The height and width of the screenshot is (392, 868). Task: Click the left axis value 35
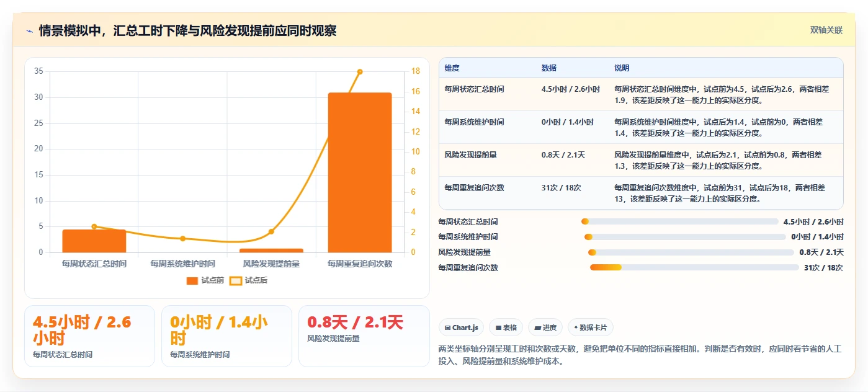[38, 71]
